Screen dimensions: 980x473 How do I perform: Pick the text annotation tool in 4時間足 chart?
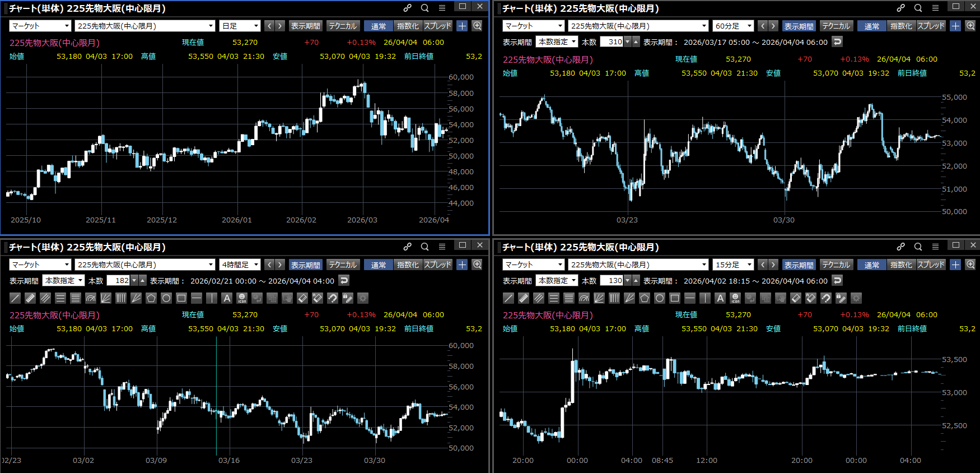pos(227,298)
